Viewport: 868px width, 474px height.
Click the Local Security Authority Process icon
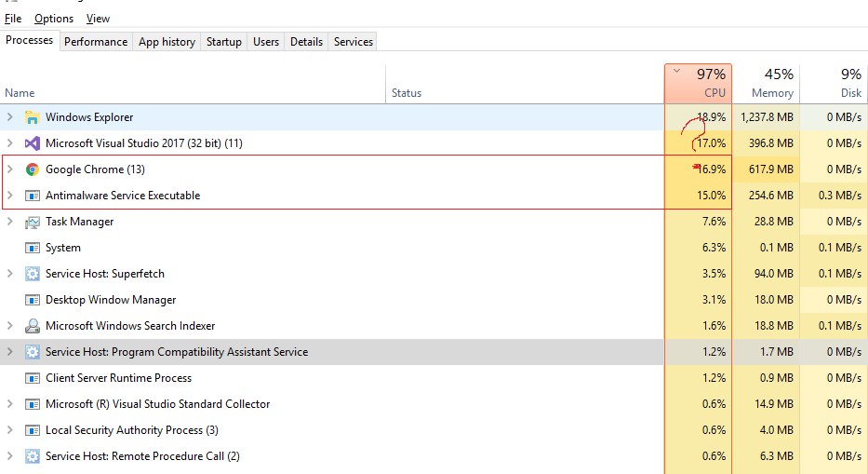(x=33, y=430)
